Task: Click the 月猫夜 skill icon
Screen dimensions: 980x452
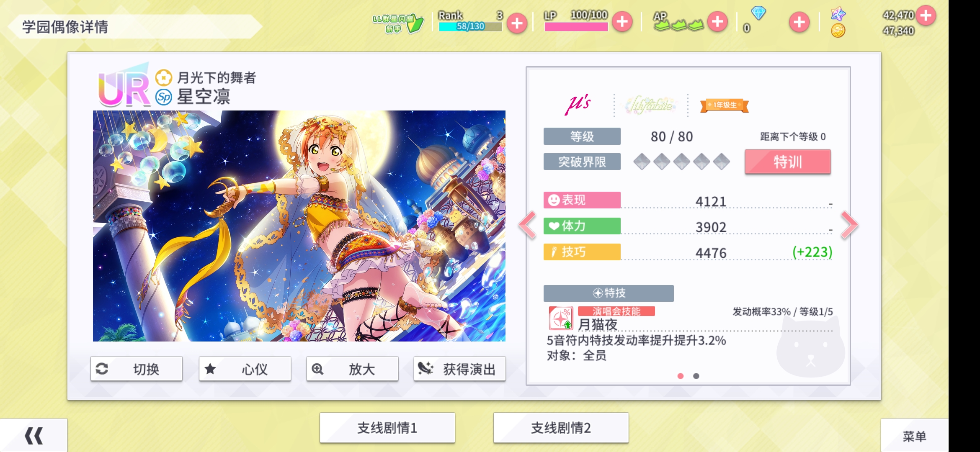Action: 561,318
